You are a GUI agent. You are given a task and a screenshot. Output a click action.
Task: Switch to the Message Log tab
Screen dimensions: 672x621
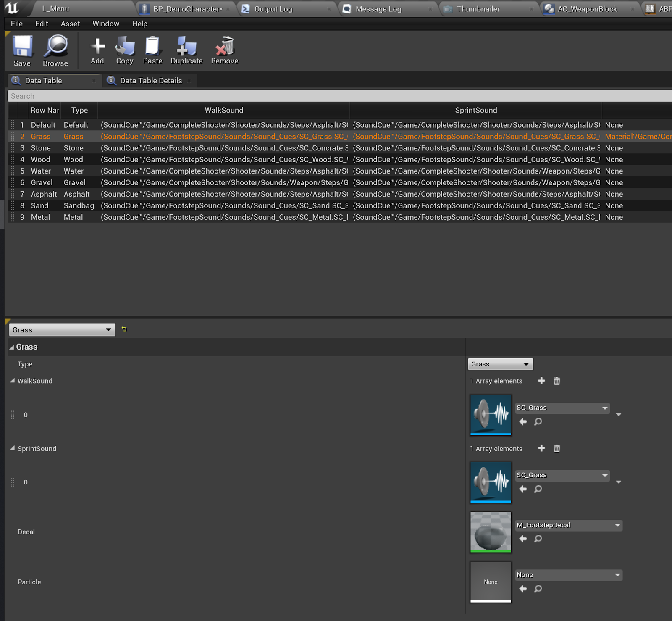coord(388,9)
